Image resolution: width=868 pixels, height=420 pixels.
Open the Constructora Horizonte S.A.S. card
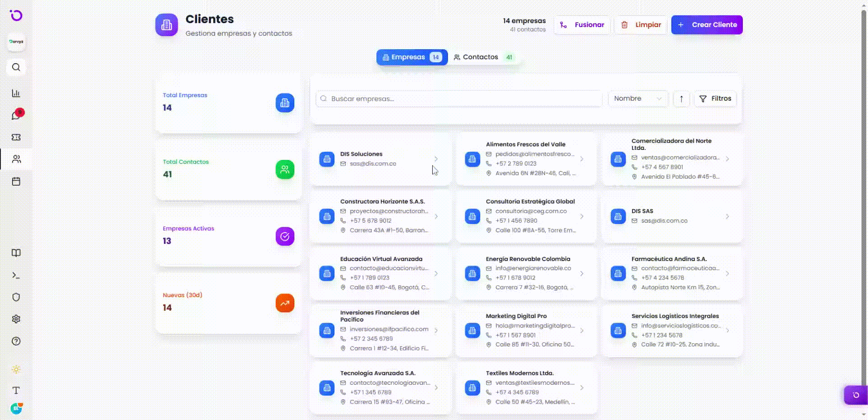coord(381,216)
